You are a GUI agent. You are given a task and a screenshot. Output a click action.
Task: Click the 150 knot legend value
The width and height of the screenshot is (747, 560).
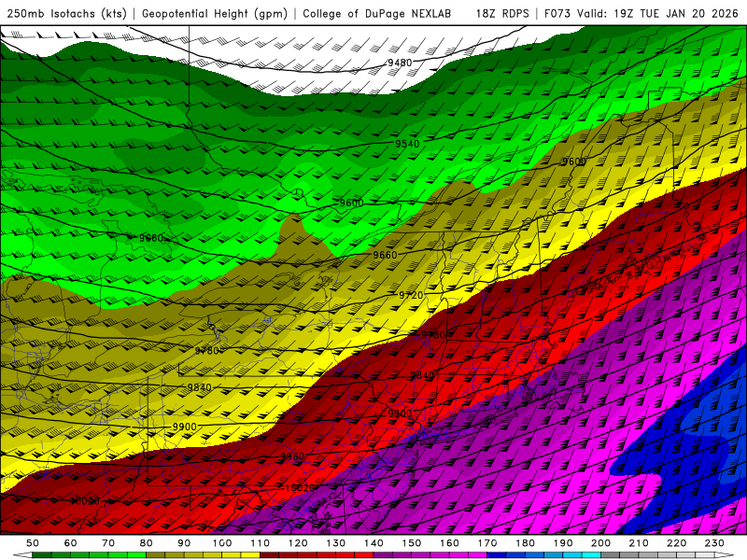412,543
